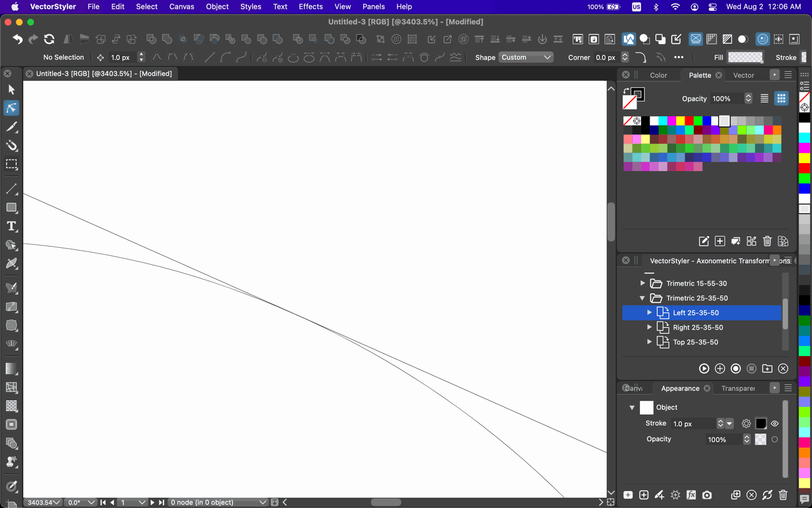Click the record action button

click(735, 369)
